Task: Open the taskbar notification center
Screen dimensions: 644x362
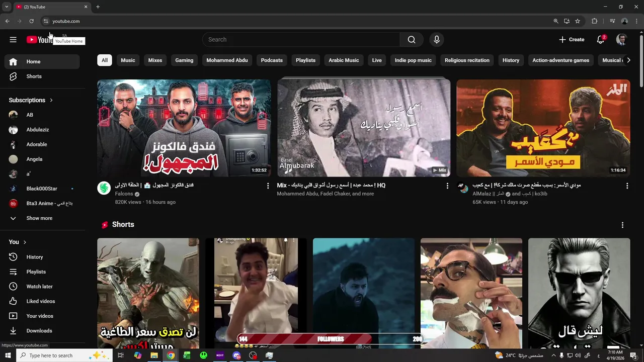Action: [x=633, y=355]
